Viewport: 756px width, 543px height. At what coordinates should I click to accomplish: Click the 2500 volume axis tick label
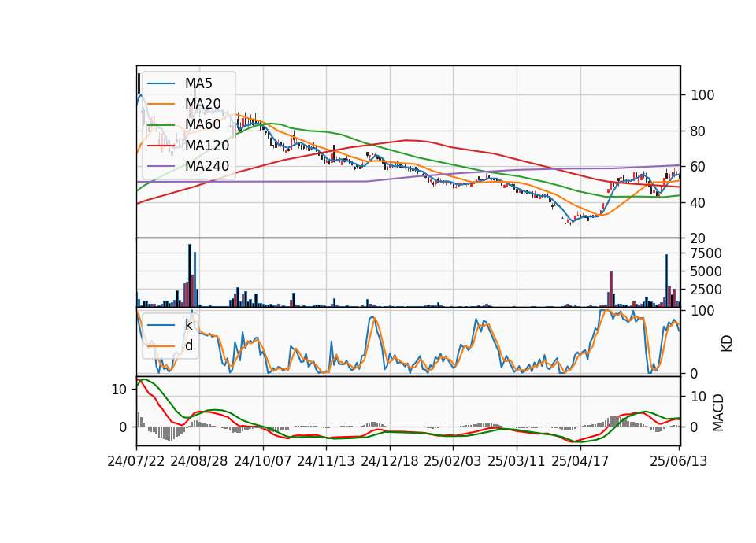pyautogui.click(x=706, y=290)
